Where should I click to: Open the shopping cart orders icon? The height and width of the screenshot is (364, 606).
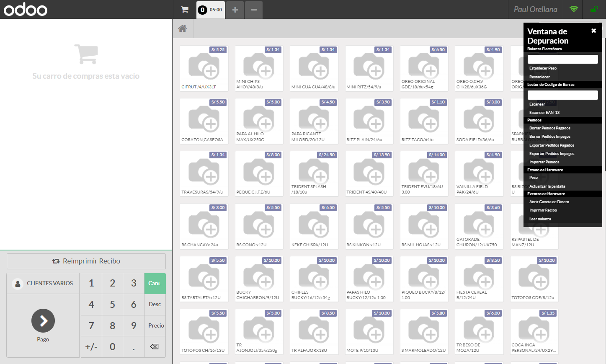pyautogui.click(x=184, y=10)
